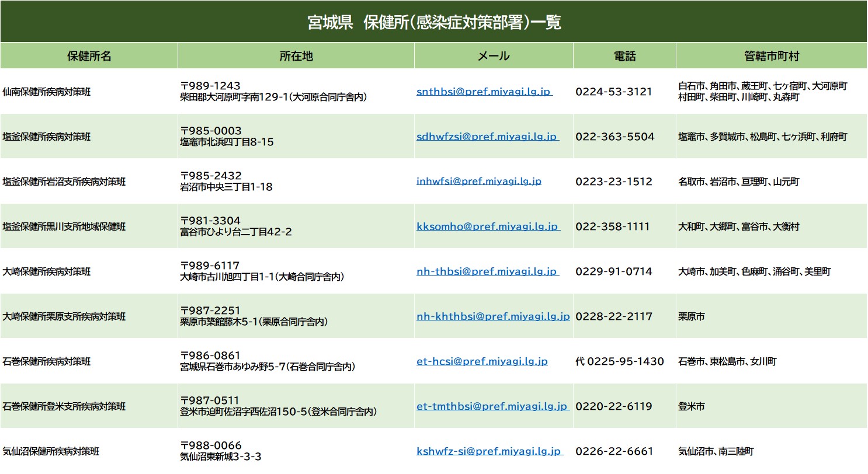
Task: Select the 塩釜保健所岩沼支所疾病対策班 cell
Action: point(89,182)
